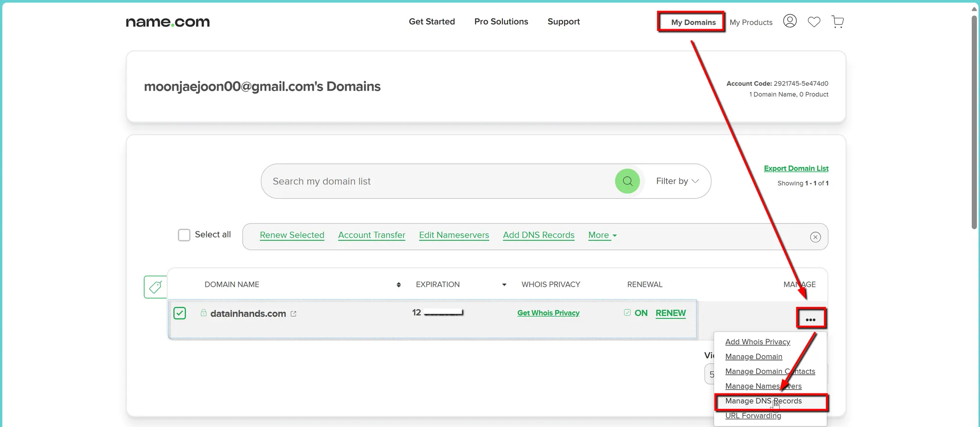Click the Account Code text
Viewport: 980px width, 427px height.
coord(777,83)
